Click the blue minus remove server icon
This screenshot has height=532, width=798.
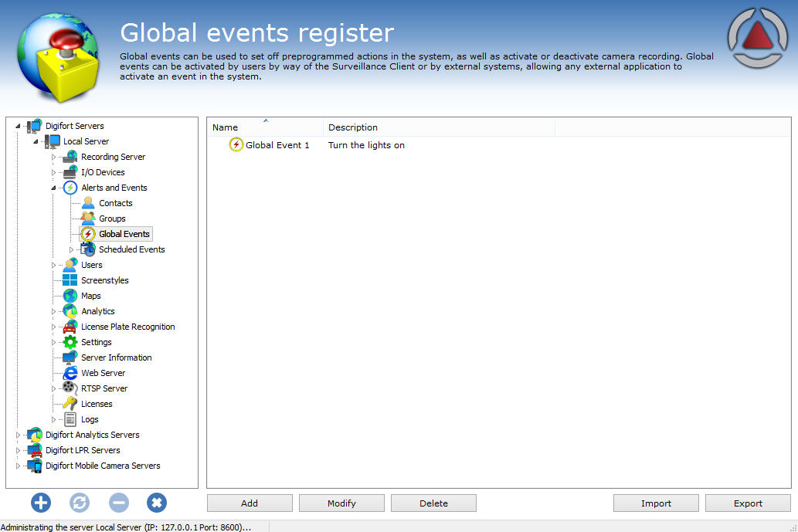pyautogui.click(x=118, y=503)
